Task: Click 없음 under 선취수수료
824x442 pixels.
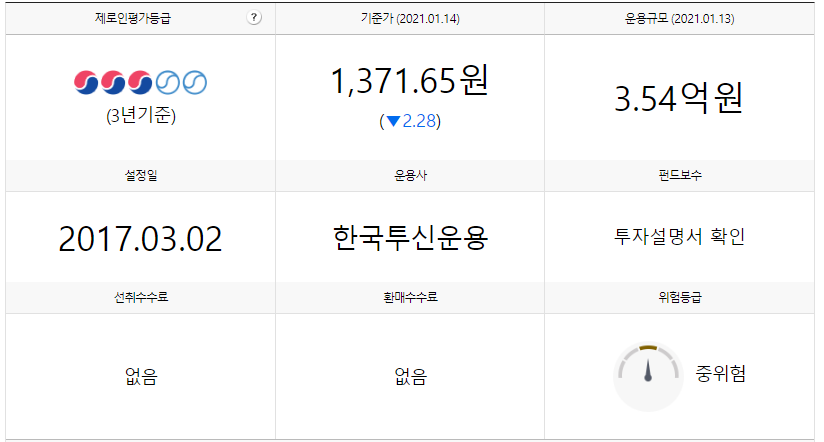Action: pyautogui.click(x=141, y=376)
